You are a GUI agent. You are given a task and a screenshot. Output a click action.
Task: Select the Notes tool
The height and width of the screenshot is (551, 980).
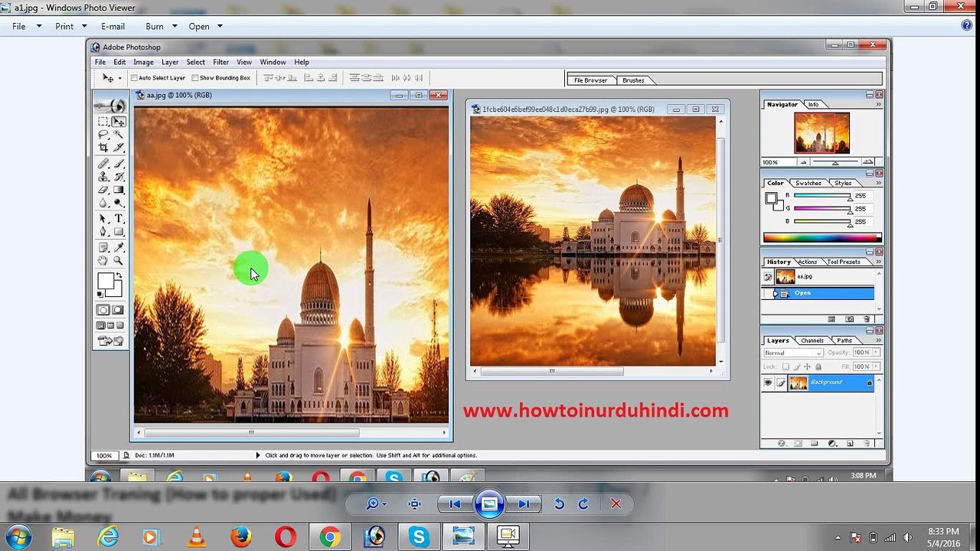103,247
